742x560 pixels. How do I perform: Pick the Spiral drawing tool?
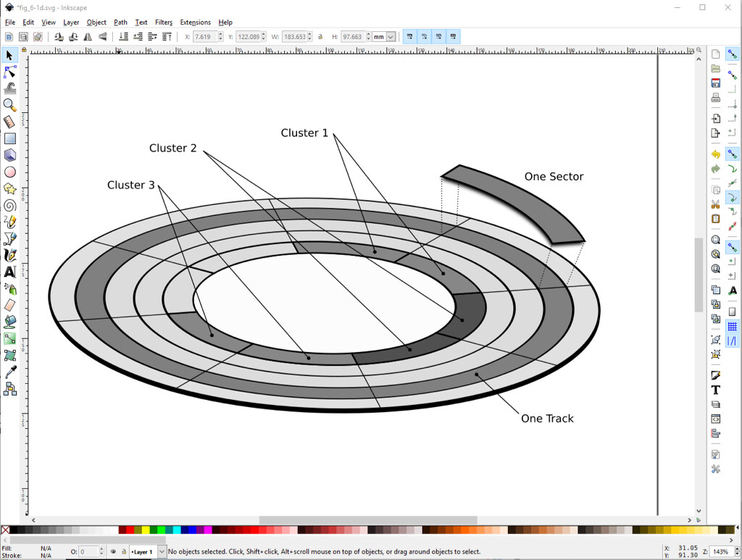point(10,205)
